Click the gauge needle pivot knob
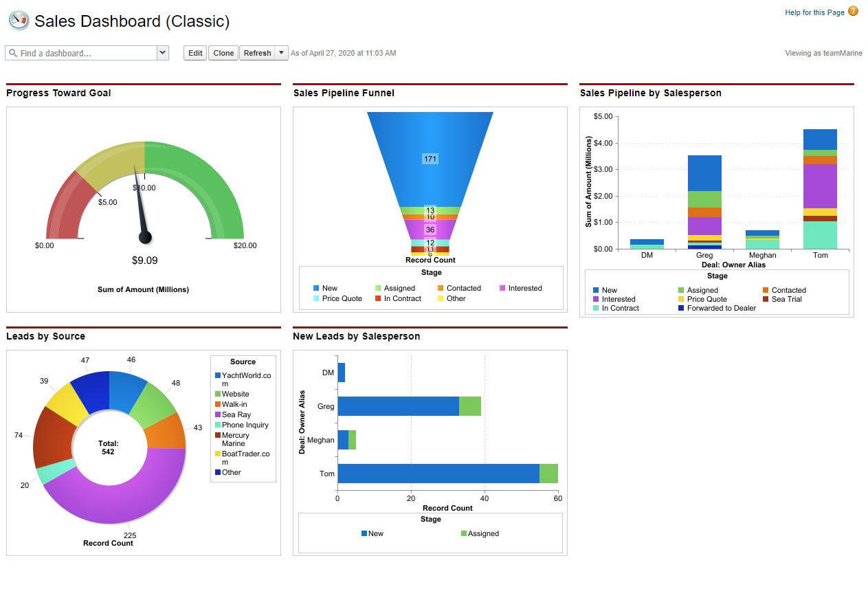This screenshot has height=589, width=868. pos(145,237)
